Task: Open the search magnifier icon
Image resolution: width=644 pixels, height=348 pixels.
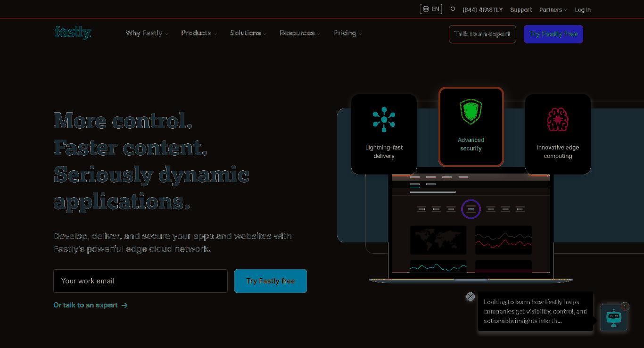Action: (453, 9)
